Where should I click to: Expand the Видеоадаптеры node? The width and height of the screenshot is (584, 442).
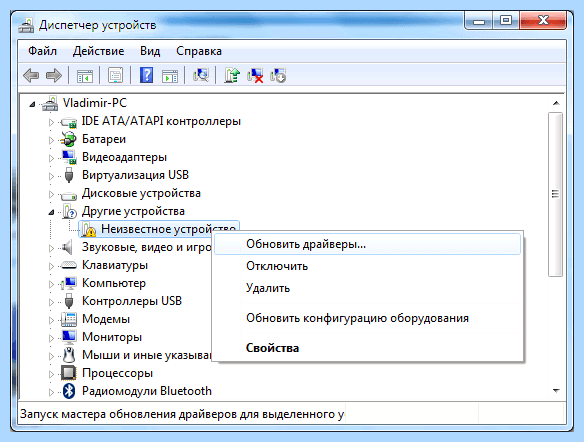coord(51,158)
